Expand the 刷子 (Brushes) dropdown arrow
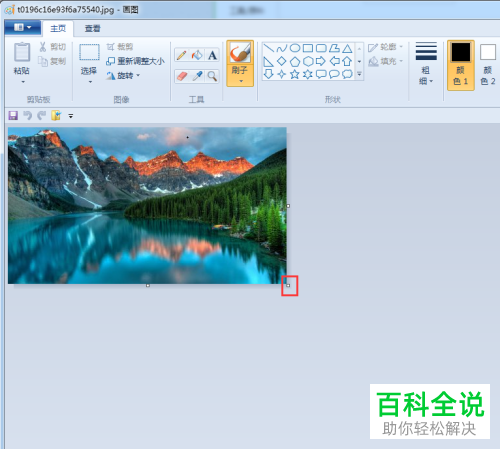 click(x=241, y=81)
